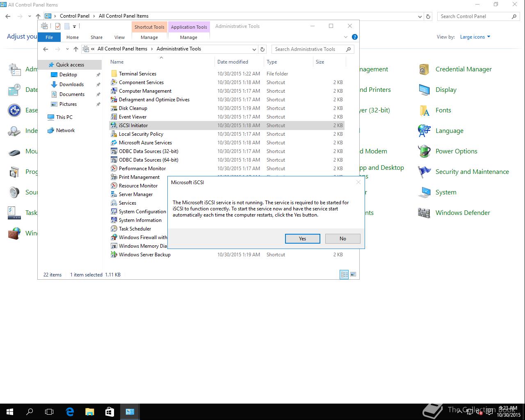Select the Windows Memory Diagnostic icon
Screen dimensions: 525x420
pos(114,246)
